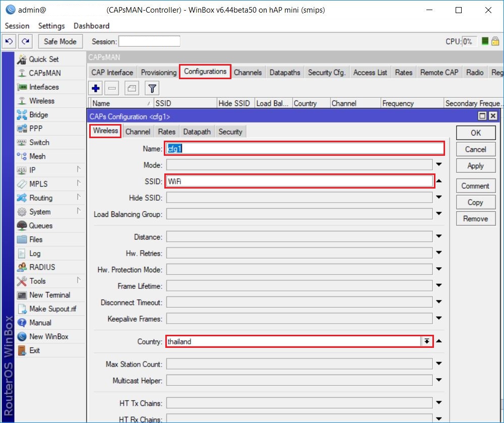Open Quick Set from sidebar
The image size is (504, 423).
pos(44,59)
